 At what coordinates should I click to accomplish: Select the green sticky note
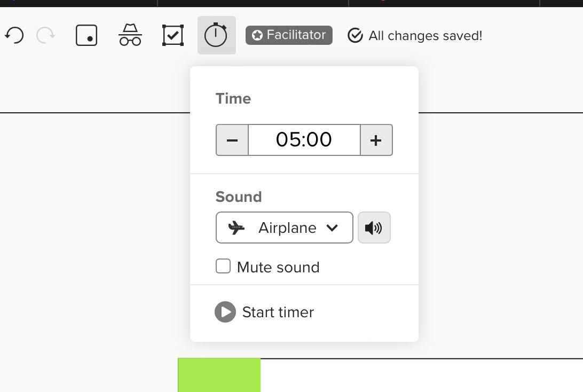219,375
